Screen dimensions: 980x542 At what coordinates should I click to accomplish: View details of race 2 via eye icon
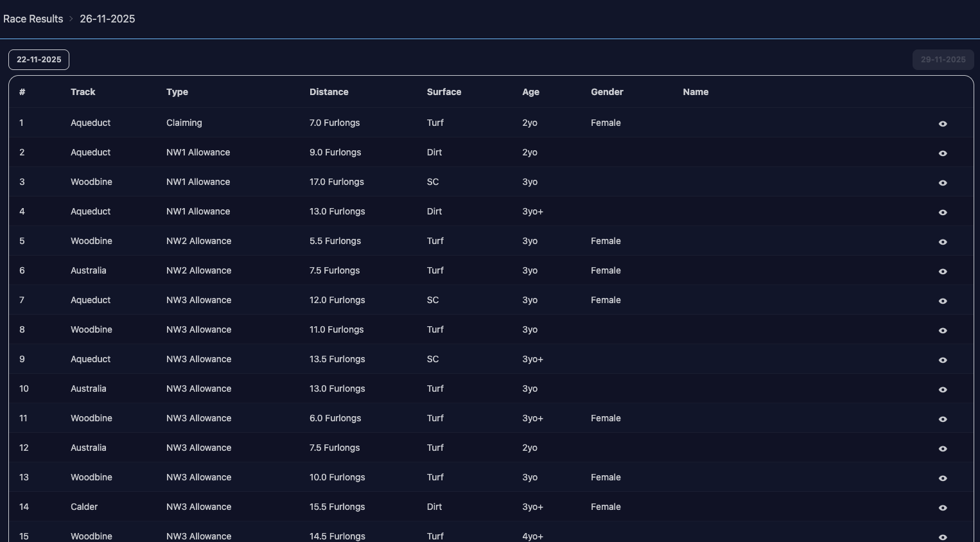point(942,153)
